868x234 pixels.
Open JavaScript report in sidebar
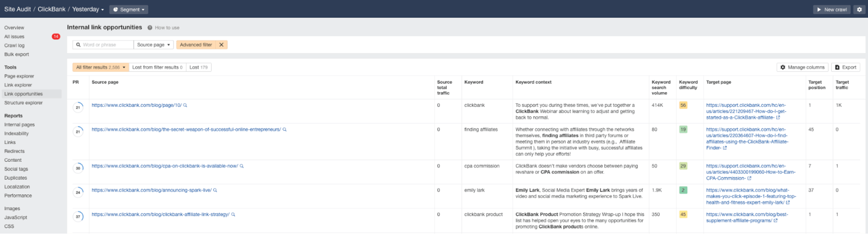click(x=16, y=217)
